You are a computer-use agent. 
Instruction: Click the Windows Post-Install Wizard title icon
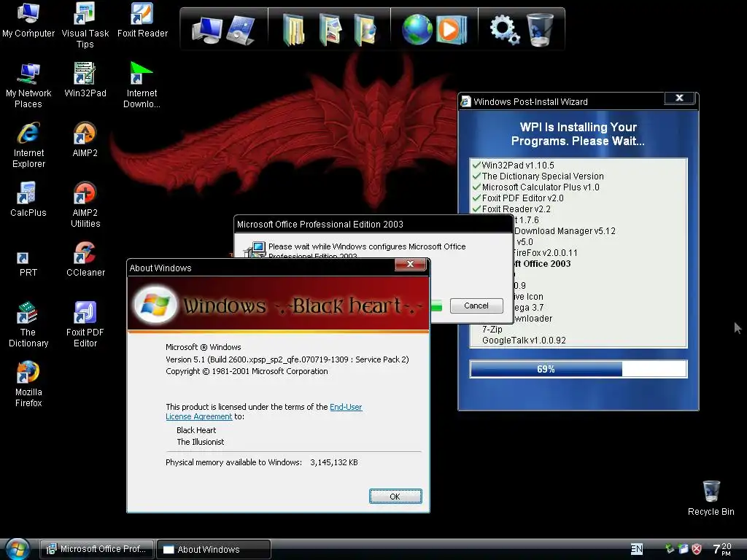465,101
